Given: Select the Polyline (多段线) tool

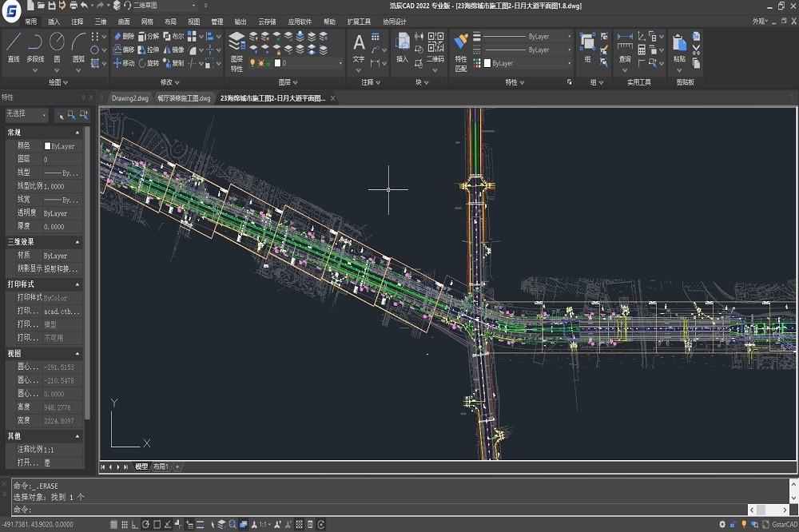Looking at the screenshot, I should 35,47.
